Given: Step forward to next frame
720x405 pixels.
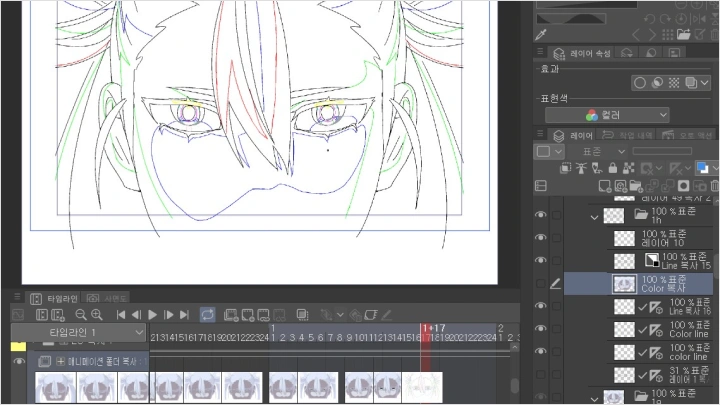Looking at the screenshot, I should tap(169, 315).
